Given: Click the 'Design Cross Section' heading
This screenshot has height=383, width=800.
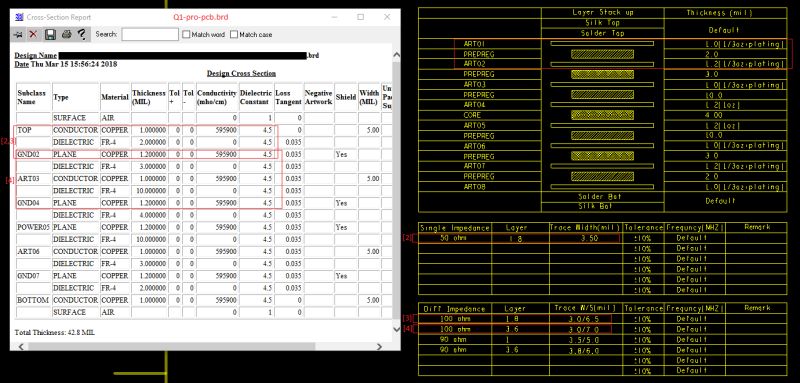Looking at the screenshot, I should point(241,73).
